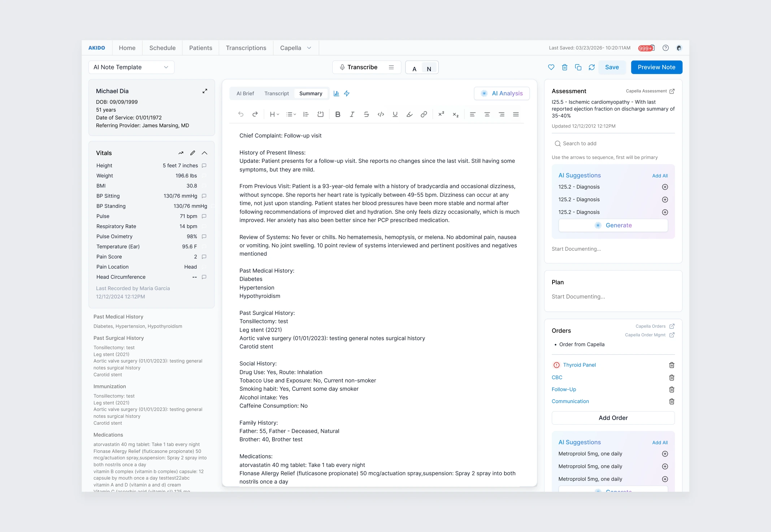Open the Patients menu item
The height and width of the screenshot is (532, 771).
(200, 48)
